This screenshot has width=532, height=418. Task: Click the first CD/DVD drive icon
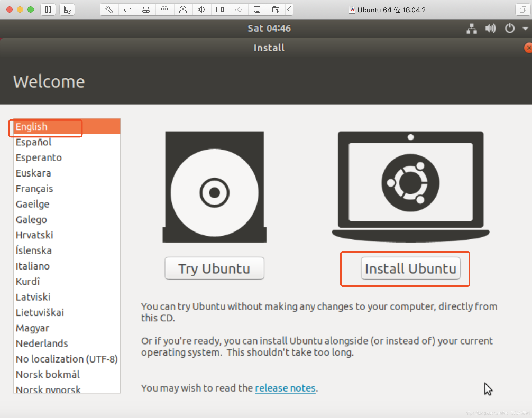164,10
